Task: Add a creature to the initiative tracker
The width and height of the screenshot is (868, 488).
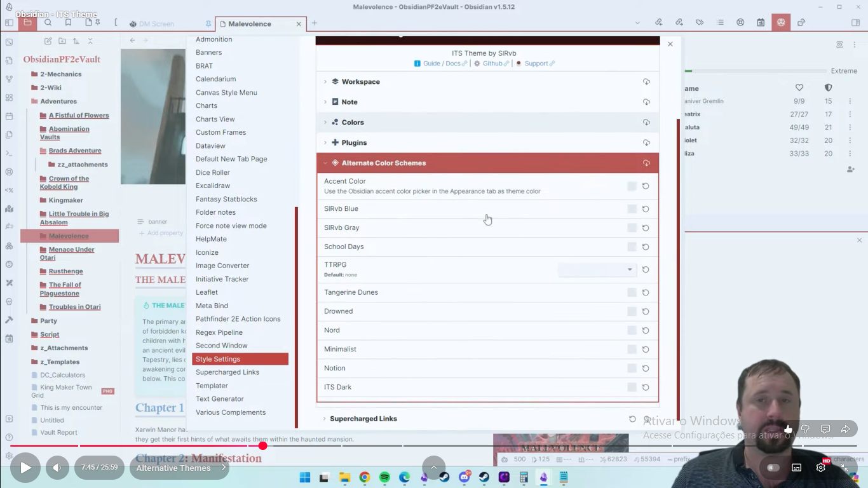Action: [851, 170]
